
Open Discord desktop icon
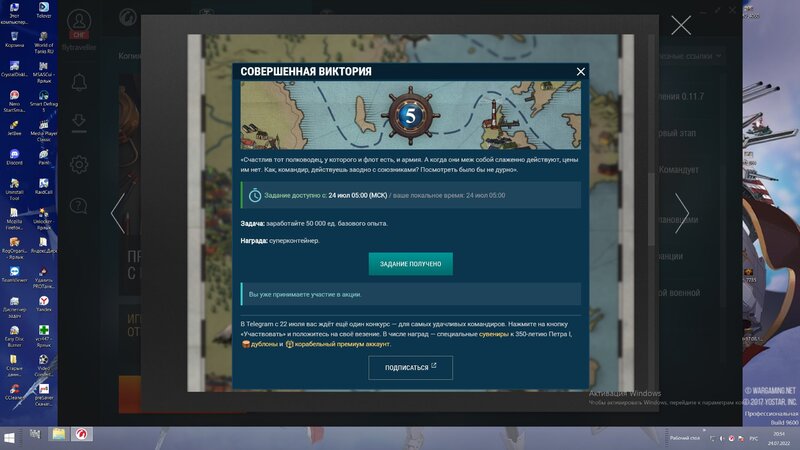click(x=14, y=157)
